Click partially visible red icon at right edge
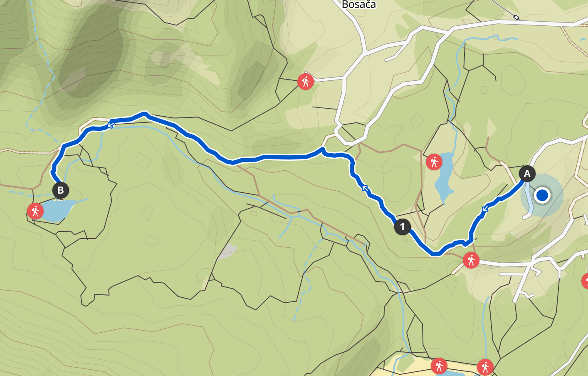This screenshot has width=588, height=376. coord(585,281)
